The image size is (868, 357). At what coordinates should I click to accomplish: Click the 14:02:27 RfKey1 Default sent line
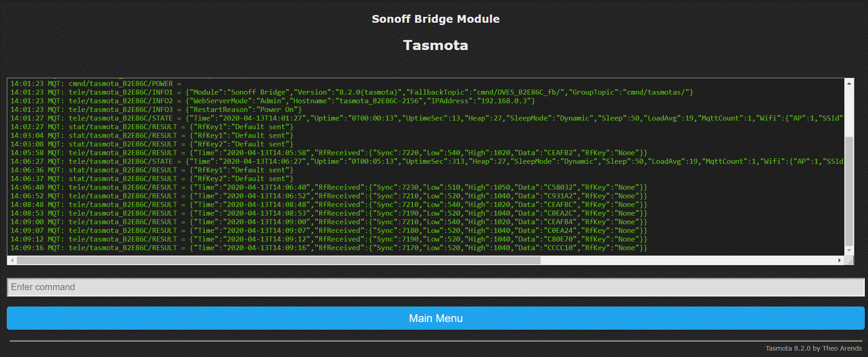152,127
